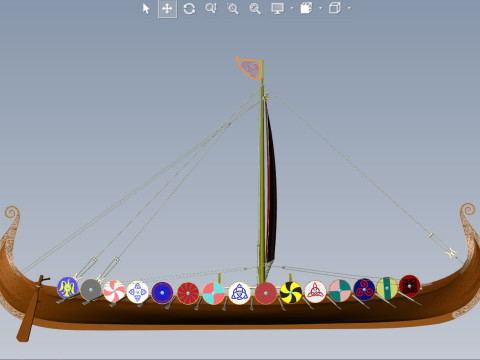Pick the blue shield with yellow emblem
The width and height of the screenshot is (480, 360).
(68, 287)
